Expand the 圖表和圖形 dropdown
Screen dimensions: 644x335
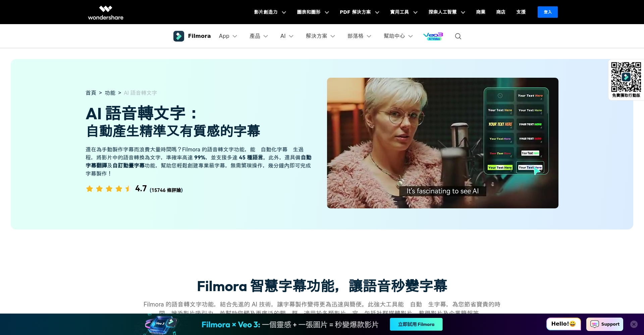(313, 12)
